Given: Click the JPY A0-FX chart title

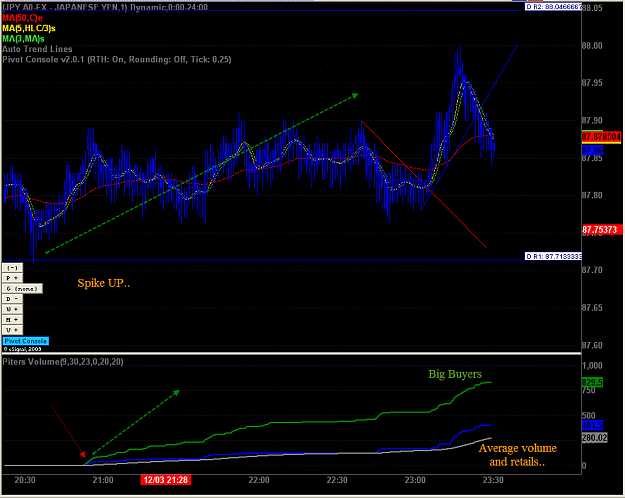Looking at the screenshot, I should [105, 7].
